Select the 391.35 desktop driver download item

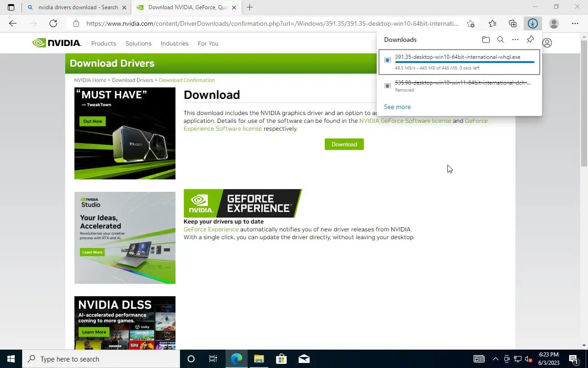[x=459, y=62]
